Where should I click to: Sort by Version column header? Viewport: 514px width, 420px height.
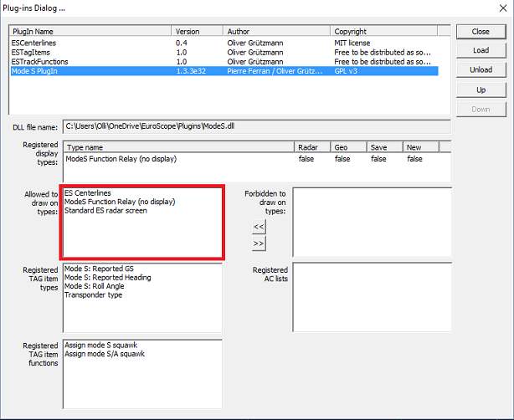[198, 32]
